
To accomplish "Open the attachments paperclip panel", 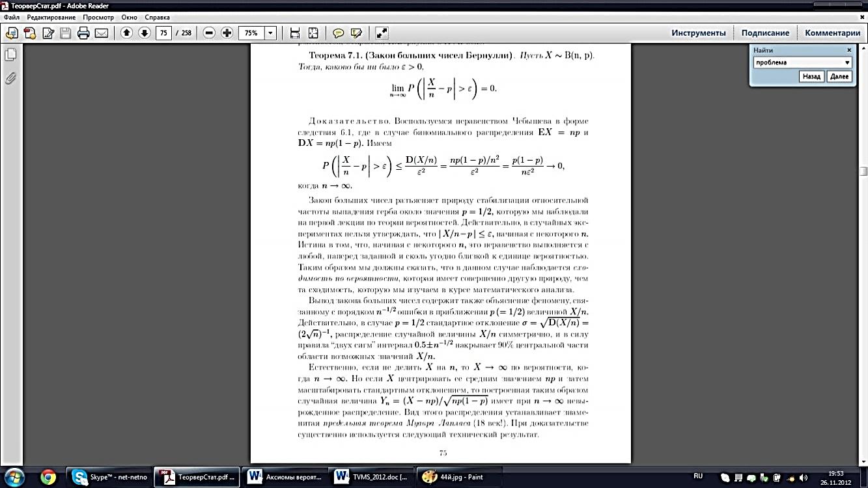I will [10, 79].
